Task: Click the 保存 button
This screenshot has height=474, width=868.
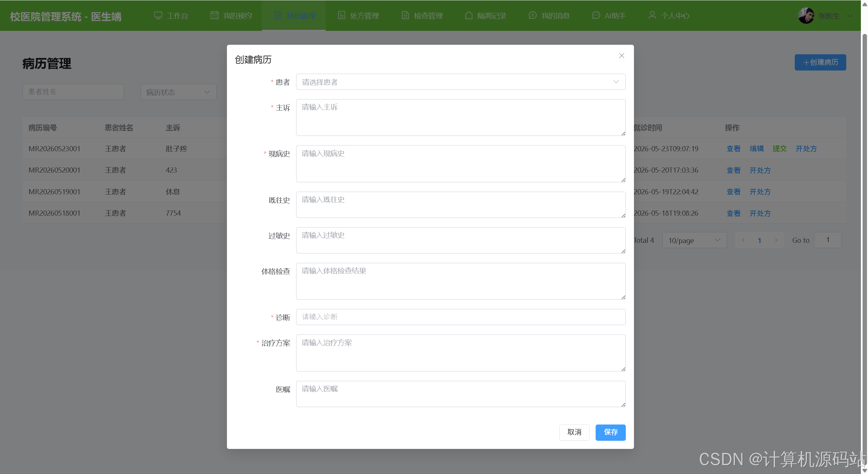Action: coord(611,432)
